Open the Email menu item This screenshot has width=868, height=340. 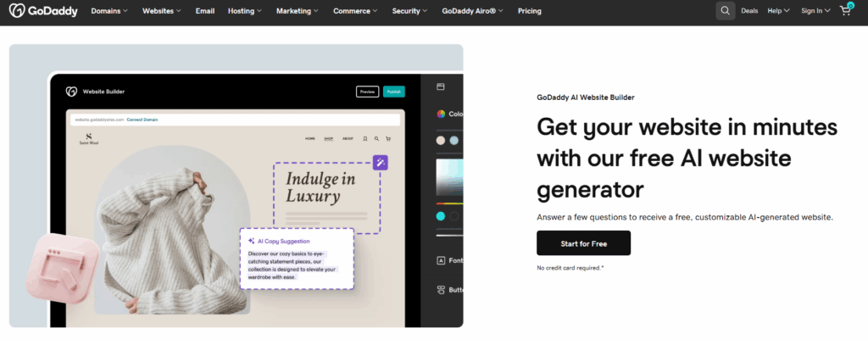[205, 10]
